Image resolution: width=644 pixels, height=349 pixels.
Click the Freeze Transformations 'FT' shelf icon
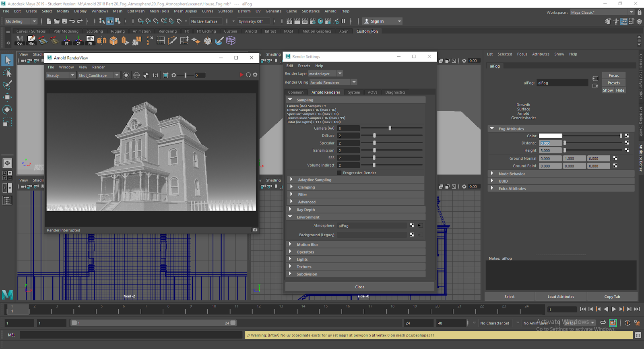click(x=67, y=40)
